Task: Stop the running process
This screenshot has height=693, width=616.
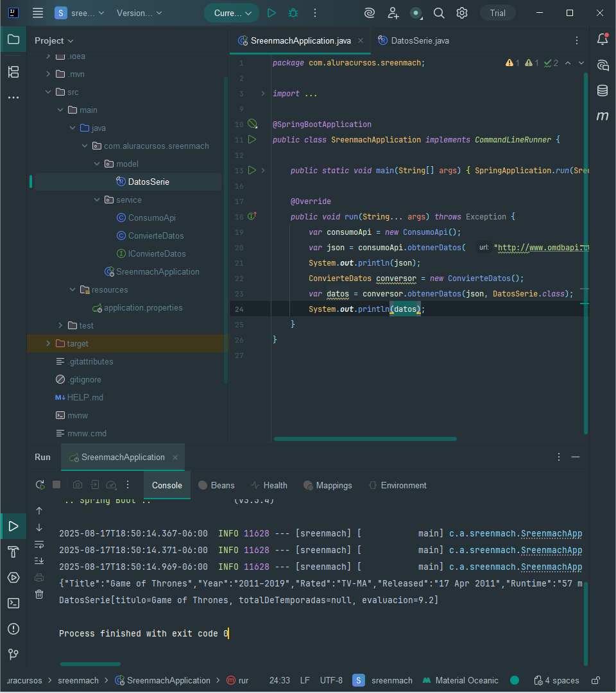Action: tap(56, 485)
